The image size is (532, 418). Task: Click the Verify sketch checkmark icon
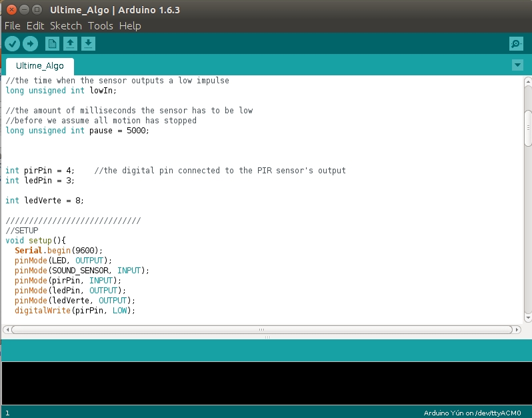(x=12, y=44)
